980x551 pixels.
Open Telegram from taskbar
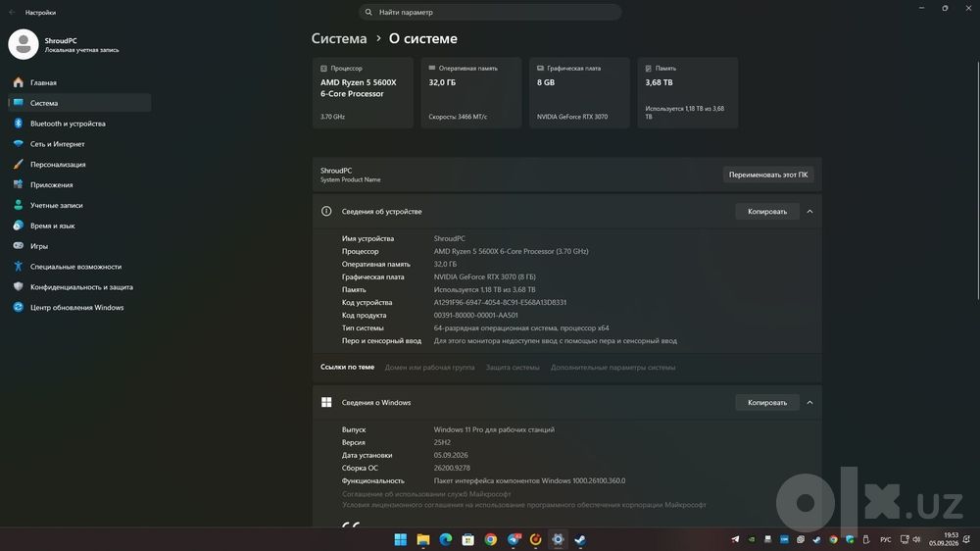[x=514, y=540]
